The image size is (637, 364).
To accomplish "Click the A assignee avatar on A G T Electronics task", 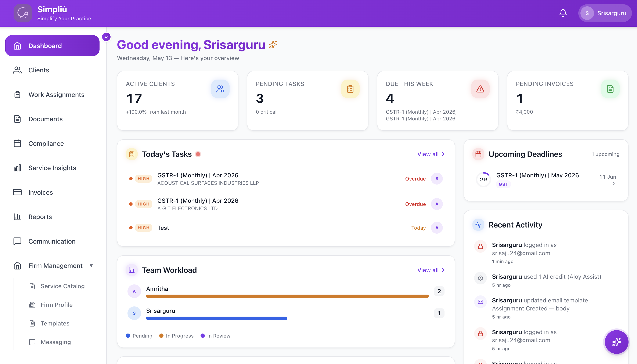I will click(437, 204).
